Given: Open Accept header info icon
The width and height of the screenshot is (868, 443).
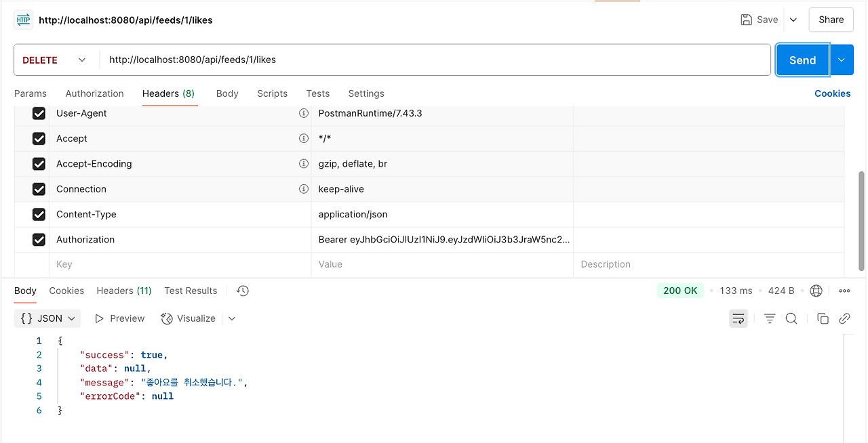Looking at the screenshot, I should click(304, 138).
